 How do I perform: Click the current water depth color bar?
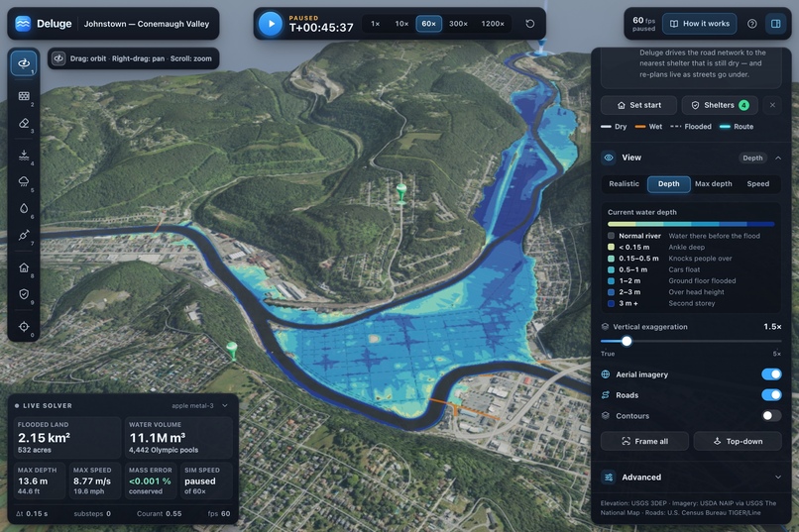691,224
